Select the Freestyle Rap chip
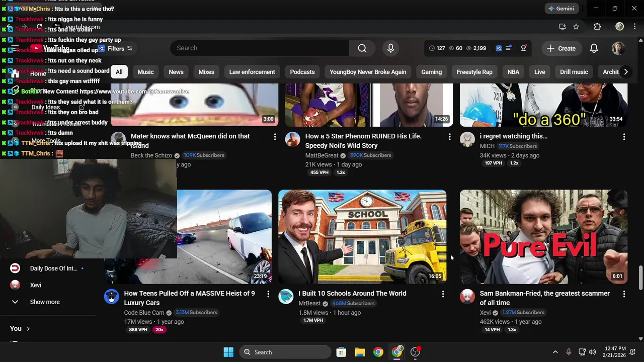This screenshot has width=644, height=362. (474, 72)
